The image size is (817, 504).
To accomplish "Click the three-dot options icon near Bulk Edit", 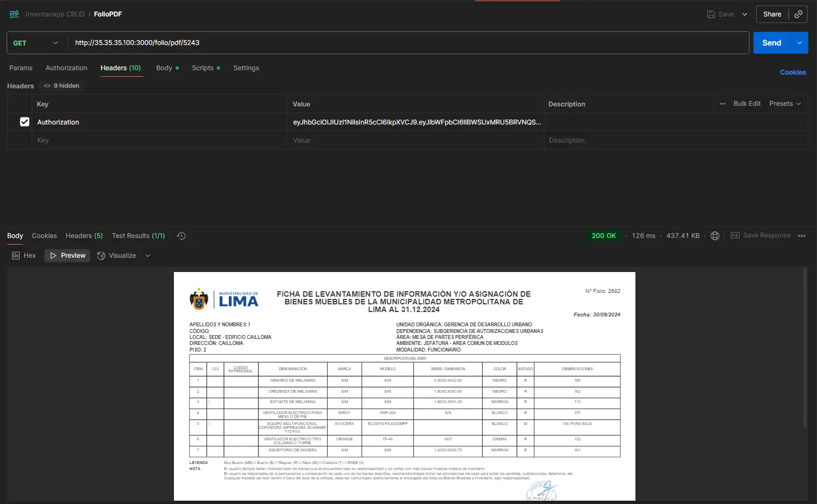I will pyautogui.click(x=723, y=104).
